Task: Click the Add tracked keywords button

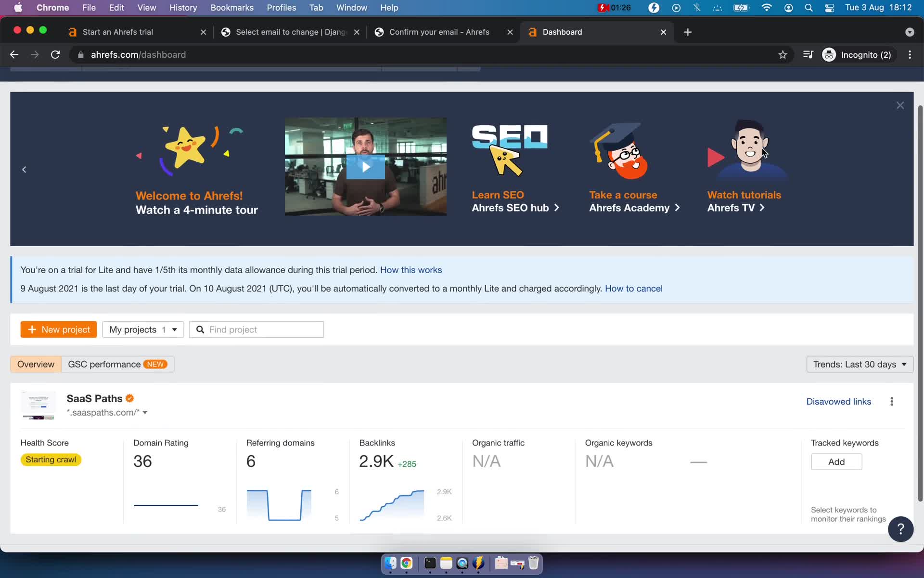Action: (836, 461)
